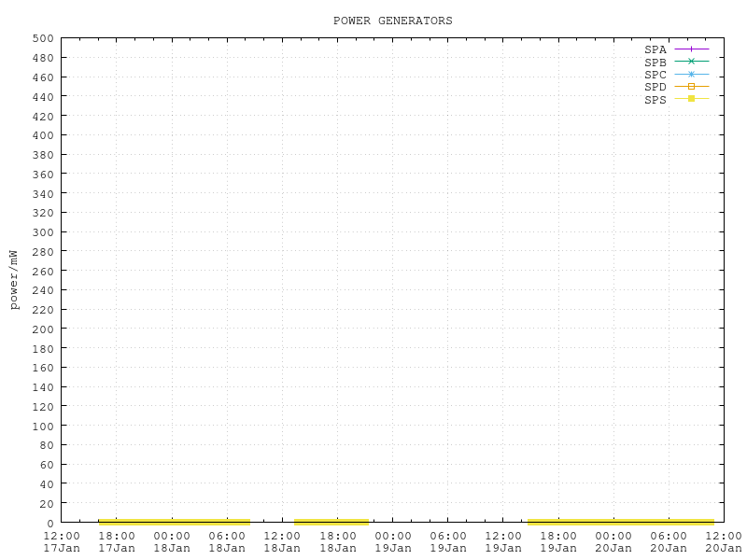Click the SPA legend plus marker
Screen dimensions: 747x560
point(691,49)
